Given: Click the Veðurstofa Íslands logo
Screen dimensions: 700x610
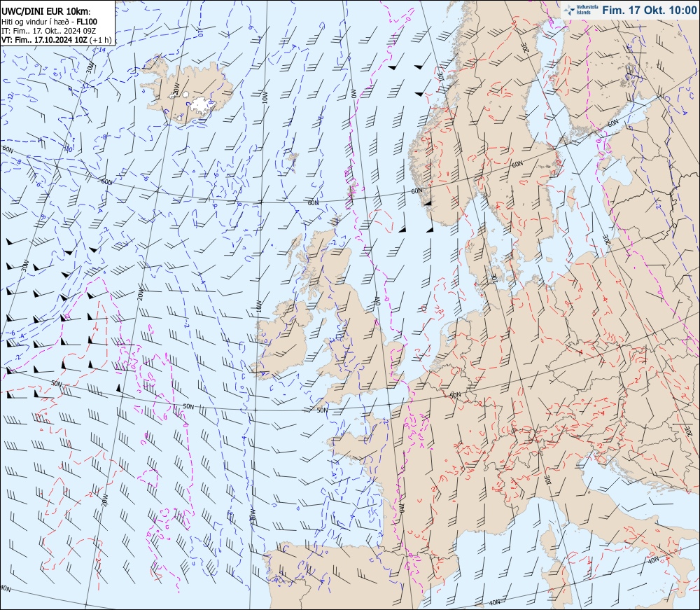Looking at the screenshot, I should tap(581, 10).
